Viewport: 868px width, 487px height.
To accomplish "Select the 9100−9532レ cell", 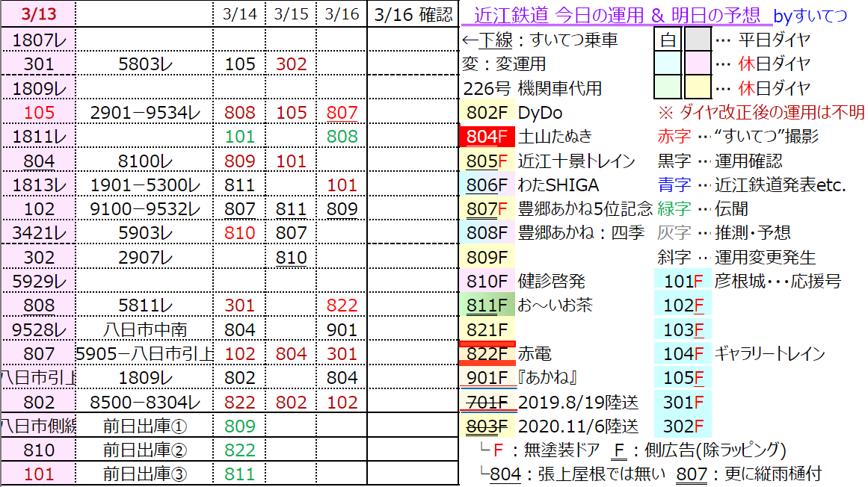I will tap(144, 209).
